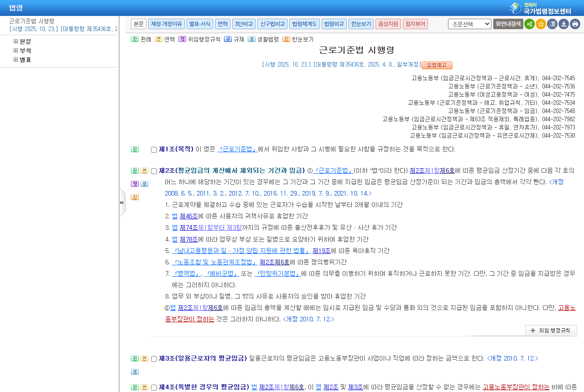Viewport: 584px width, 392px height.
Task: Click the 화면내검색 button
Action: tap(508, 24)
